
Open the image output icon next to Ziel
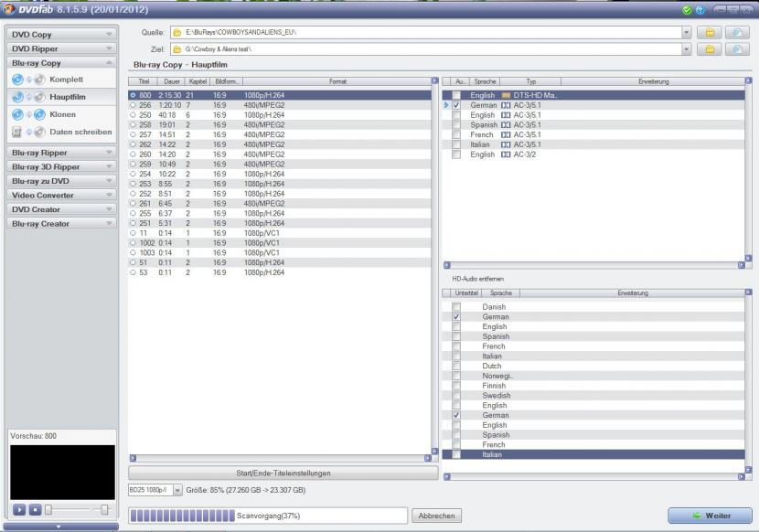point(737,49)
